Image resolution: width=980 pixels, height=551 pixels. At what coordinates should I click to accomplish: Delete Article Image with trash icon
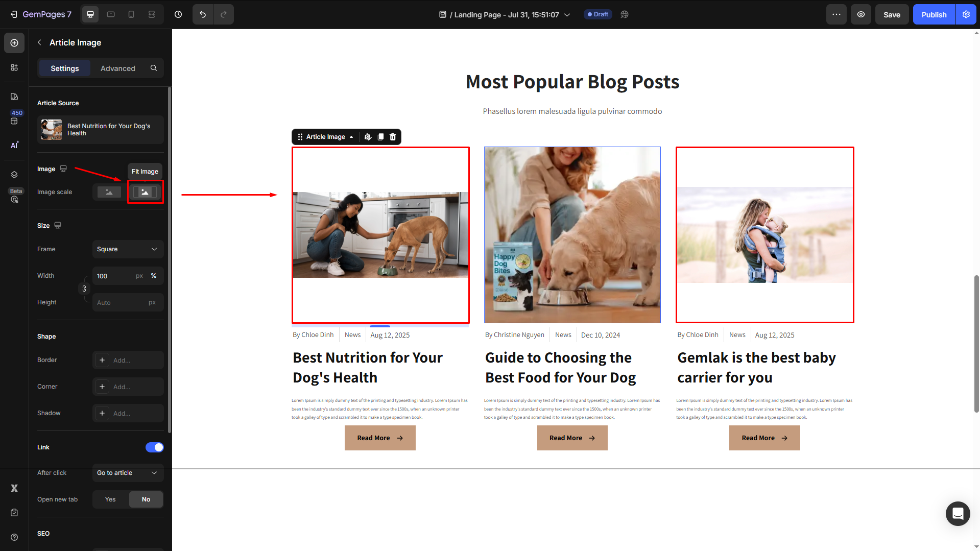pos(393,137)
